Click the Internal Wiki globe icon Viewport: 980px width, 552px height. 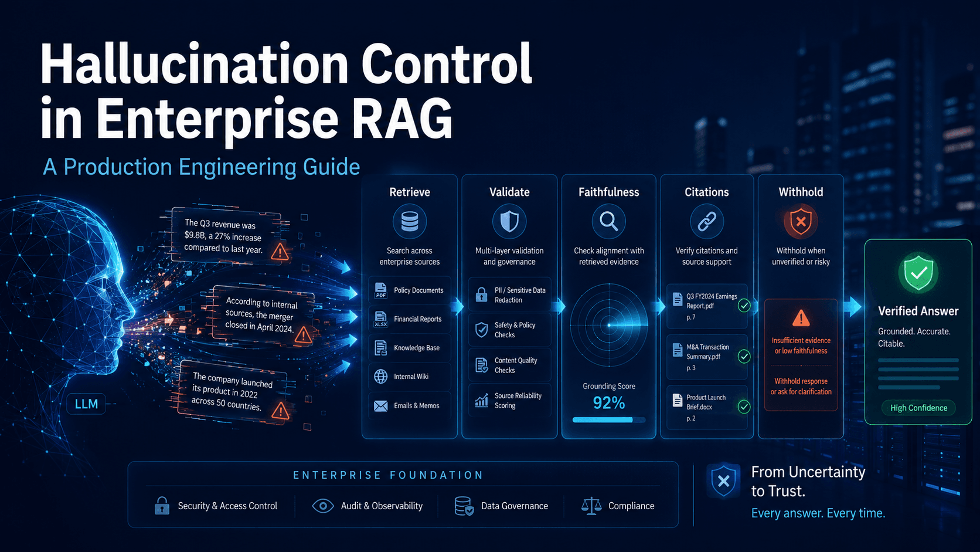381,377
